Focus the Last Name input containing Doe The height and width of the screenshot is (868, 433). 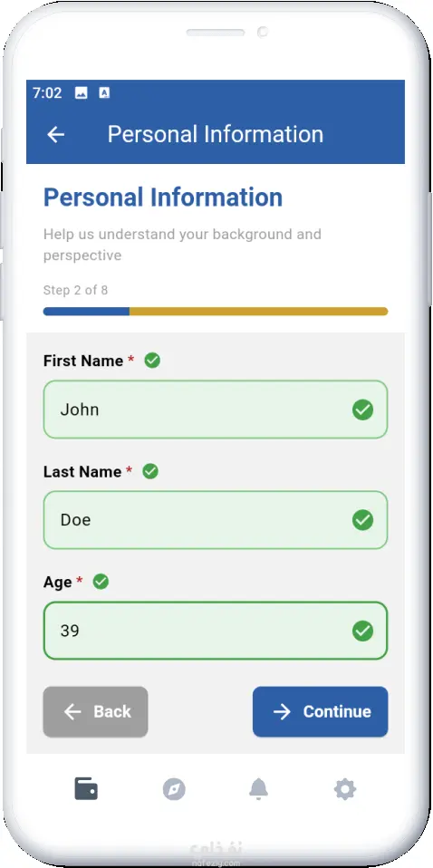(216, 520)
